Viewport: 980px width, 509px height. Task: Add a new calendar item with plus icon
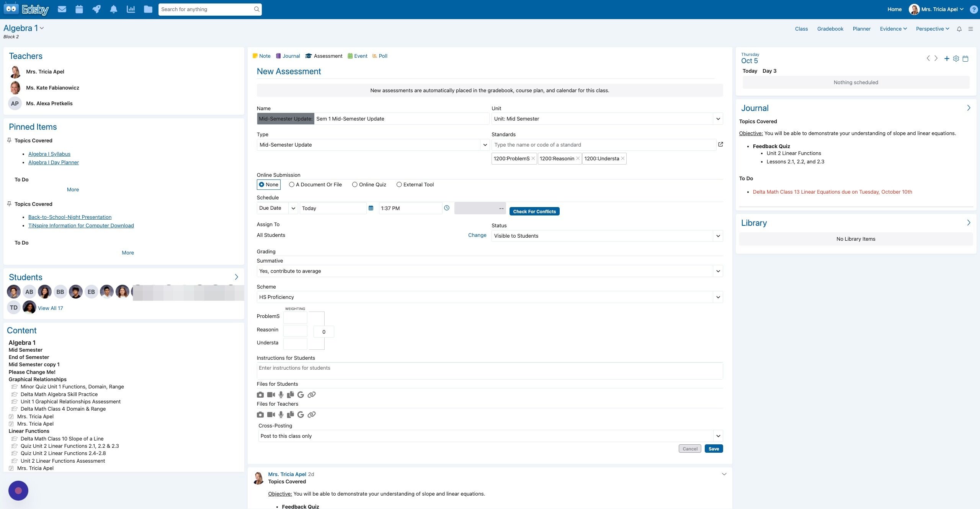click(x=947, y=59)
